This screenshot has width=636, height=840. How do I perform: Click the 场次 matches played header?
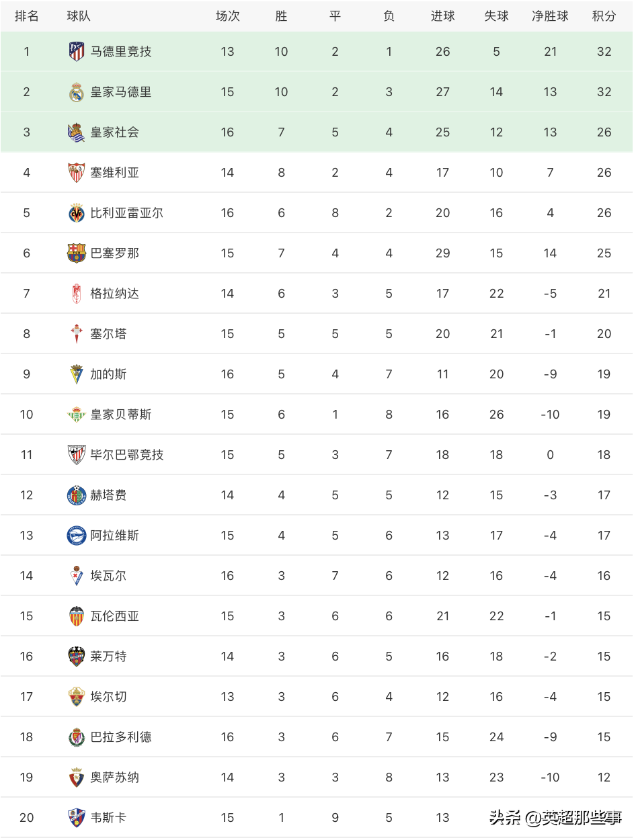pyautogui.click(x=227, y=16)
